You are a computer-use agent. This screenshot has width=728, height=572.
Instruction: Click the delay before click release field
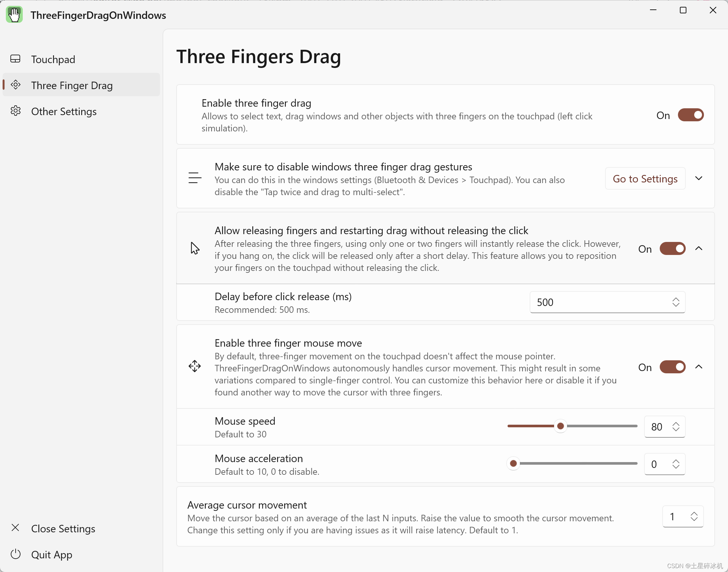pyautogui.click(x=600, y=302)
